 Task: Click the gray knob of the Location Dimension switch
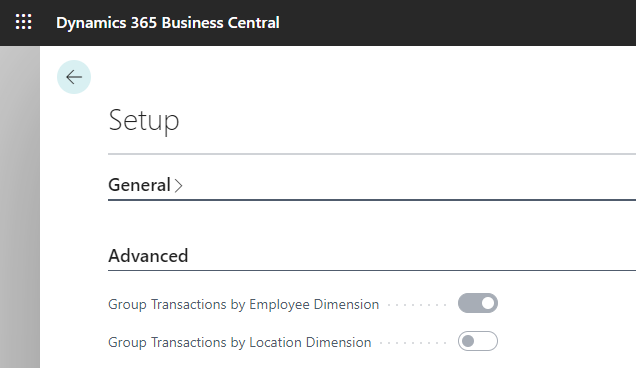(x=468, y=341)
